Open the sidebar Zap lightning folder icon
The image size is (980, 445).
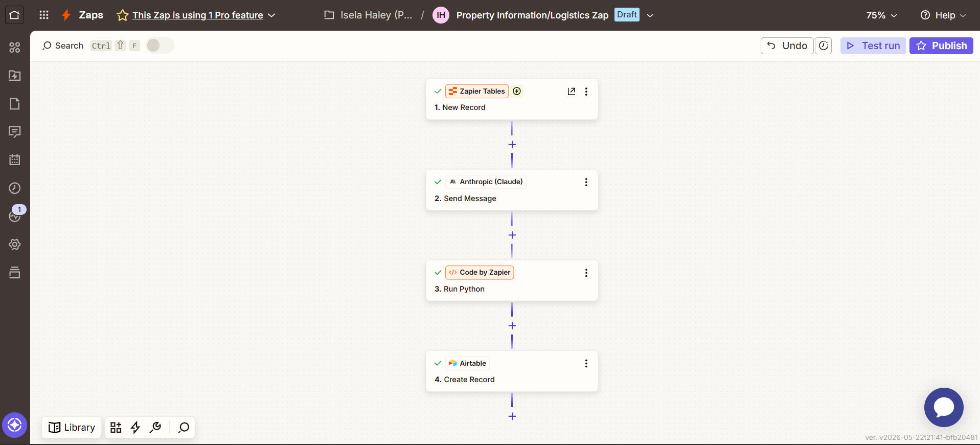pyautogui.click(x=15, y=76)
